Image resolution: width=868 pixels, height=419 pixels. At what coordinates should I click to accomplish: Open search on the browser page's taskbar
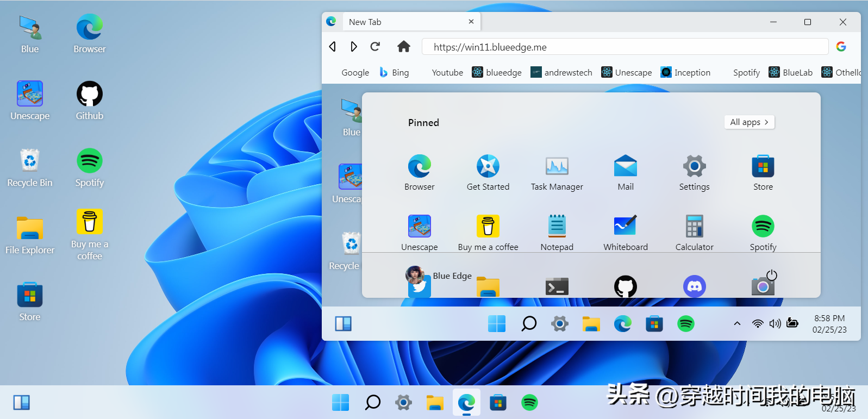pyautogui.click(x=529, y=324)
